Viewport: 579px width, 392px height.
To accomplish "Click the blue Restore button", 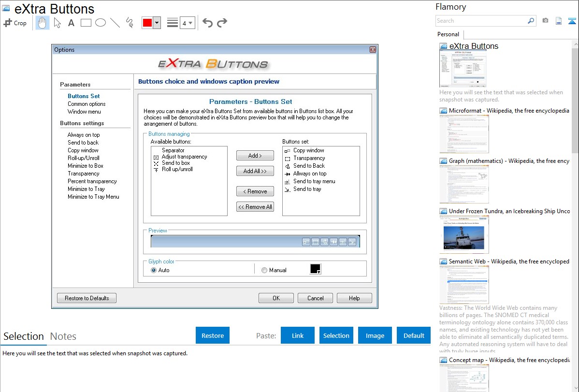I will click(213, 335).
